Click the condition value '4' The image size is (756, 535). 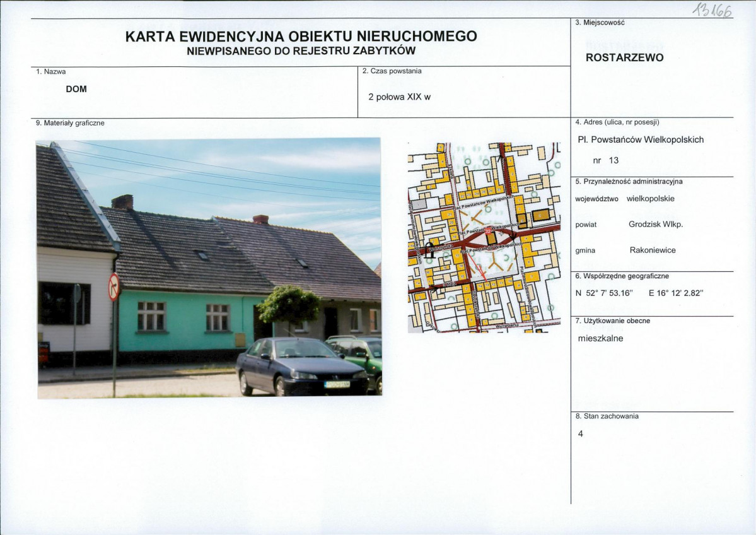click(581, 433)
